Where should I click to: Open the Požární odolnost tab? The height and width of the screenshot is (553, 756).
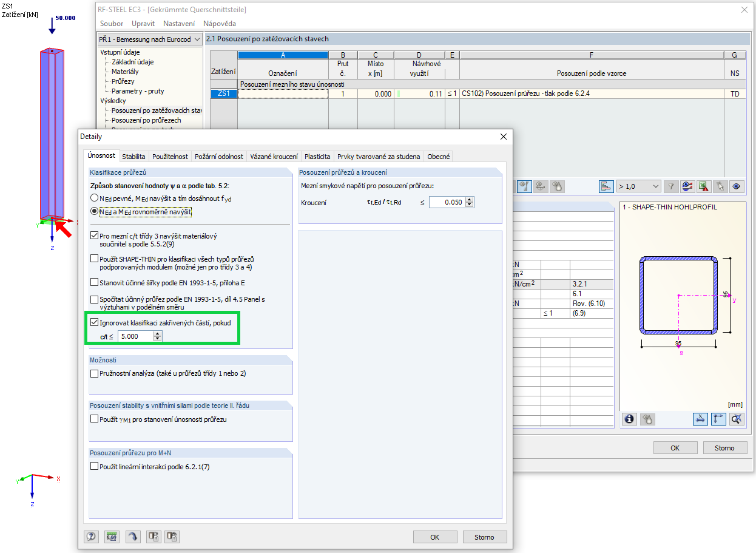[x=219, y=157]
